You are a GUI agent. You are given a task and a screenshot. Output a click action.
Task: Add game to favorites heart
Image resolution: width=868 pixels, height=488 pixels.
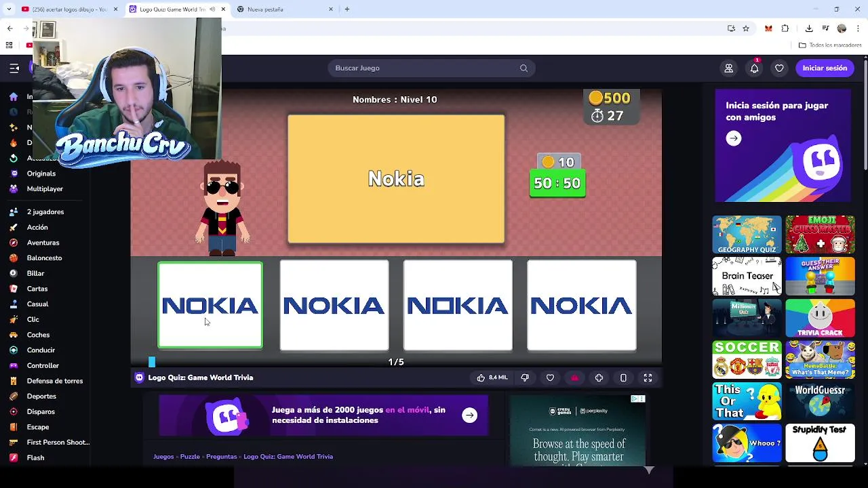click(550, 378)
